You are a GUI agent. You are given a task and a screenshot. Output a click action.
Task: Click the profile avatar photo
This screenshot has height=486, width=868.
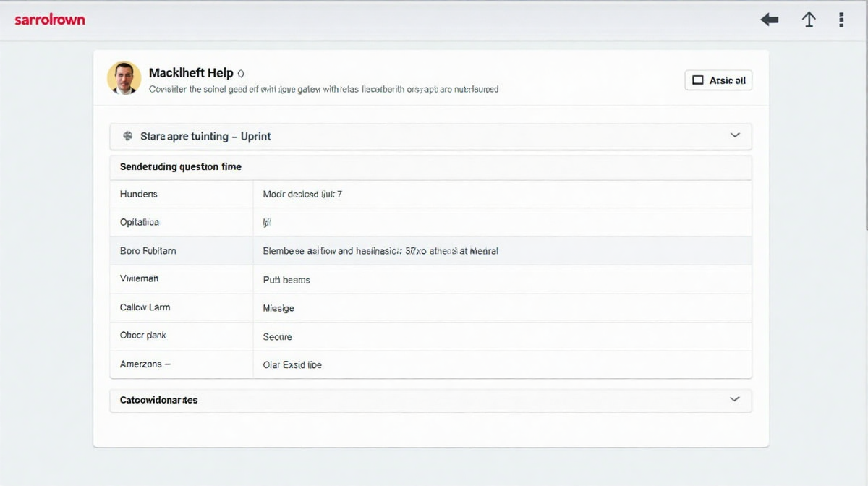[124, 78]
